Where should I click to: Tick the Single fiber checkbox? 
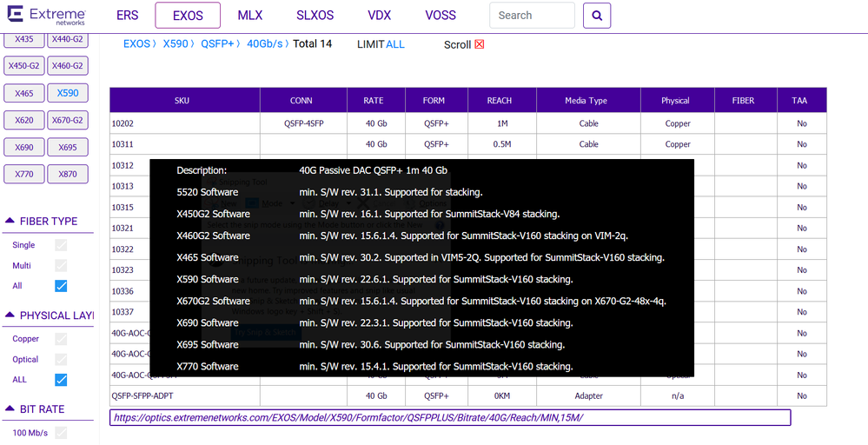coord(61,245)
